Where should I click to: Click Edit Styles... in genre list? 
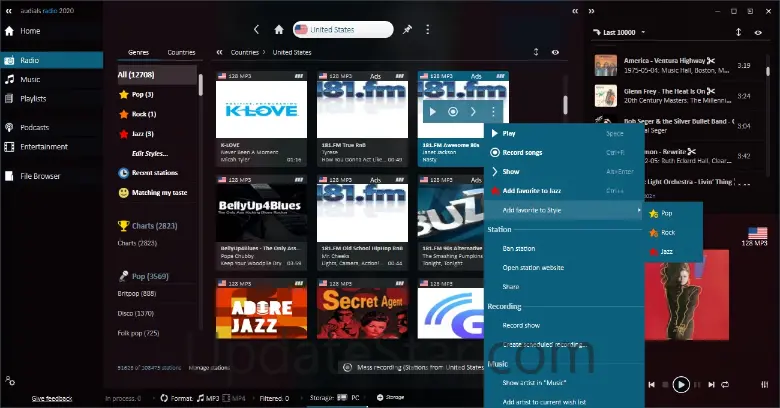coord(152,153)
